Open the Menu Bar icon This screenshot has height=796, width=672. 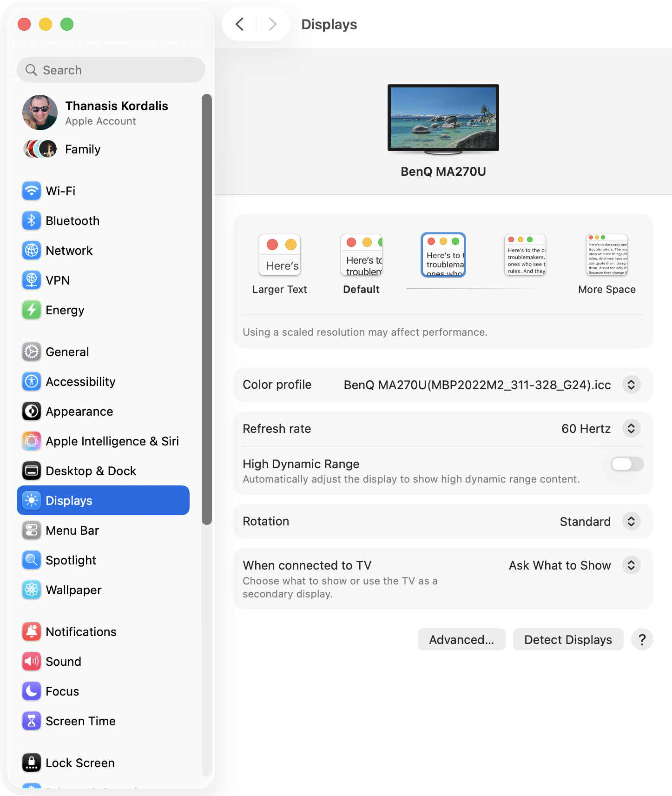[32, 531]
